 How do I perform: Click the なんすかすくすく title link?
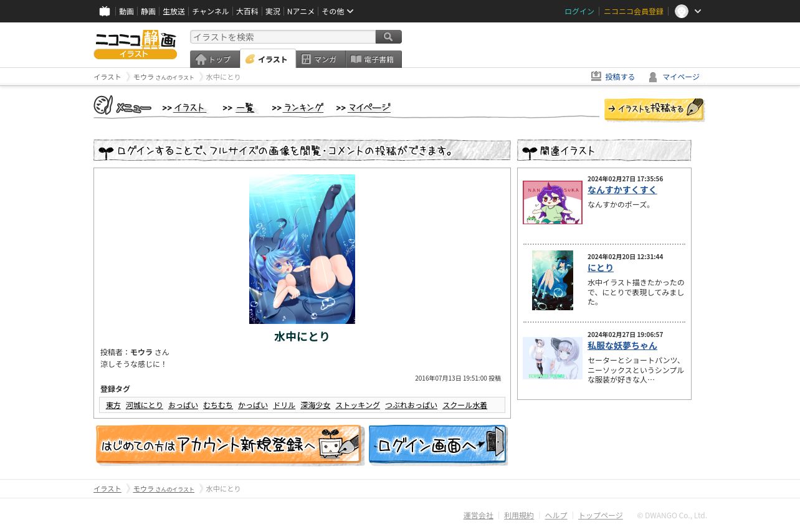[622, 190]
